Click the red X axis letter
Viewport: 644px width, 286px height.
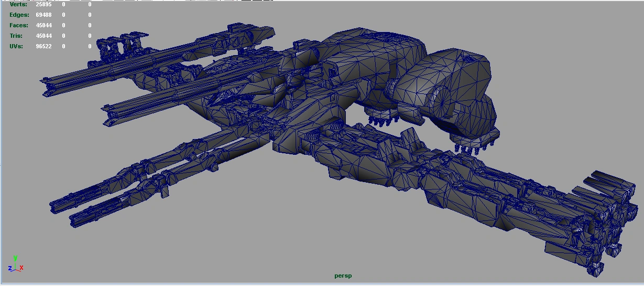(x=21, y=268)
